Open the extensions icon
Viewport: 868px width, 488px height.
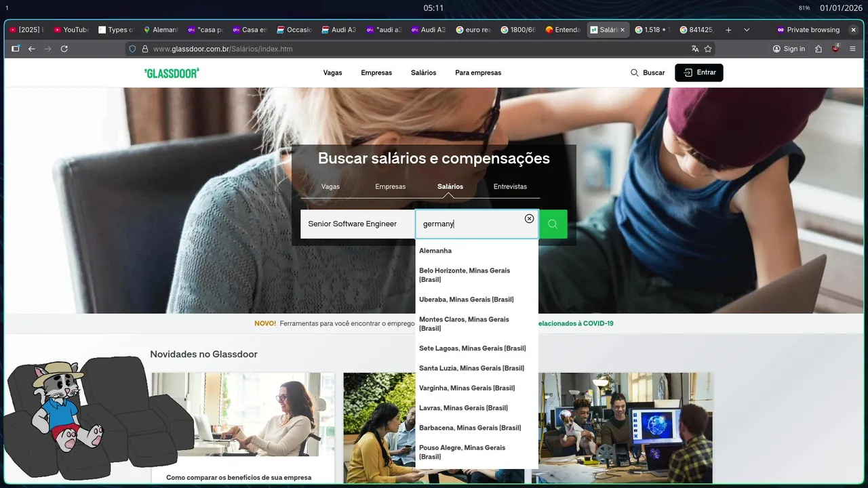(x=818, y=49)
